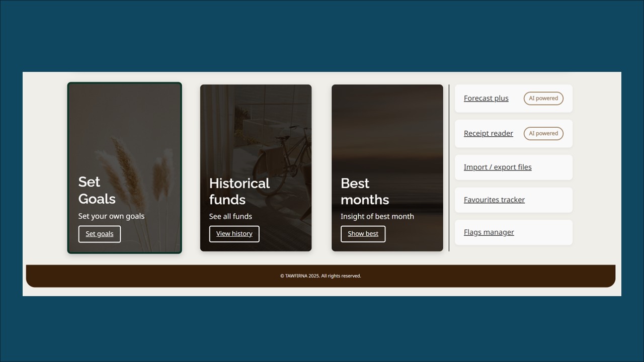Click the AI powered badge next to Receipt reader
Viewport: 644px width, 362px height.
(543, 133)
